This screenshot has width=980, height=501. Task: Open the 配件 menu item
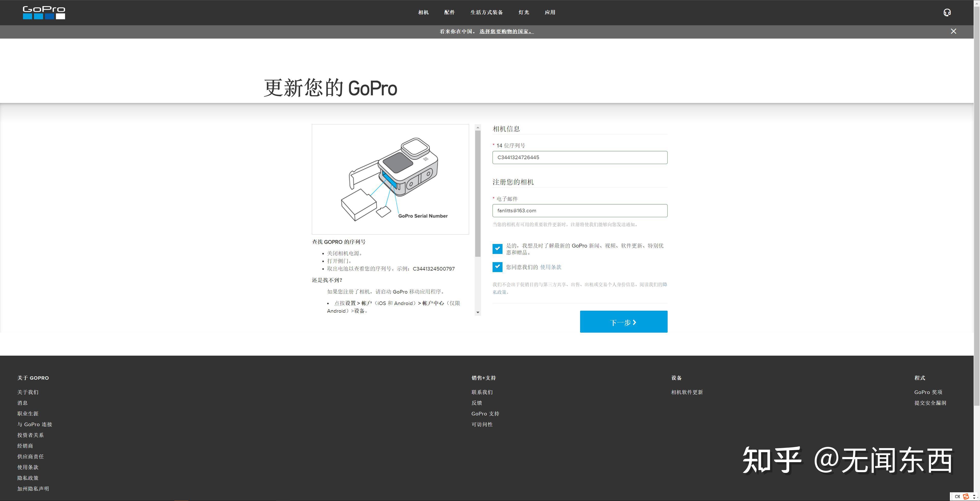[449, 13]
